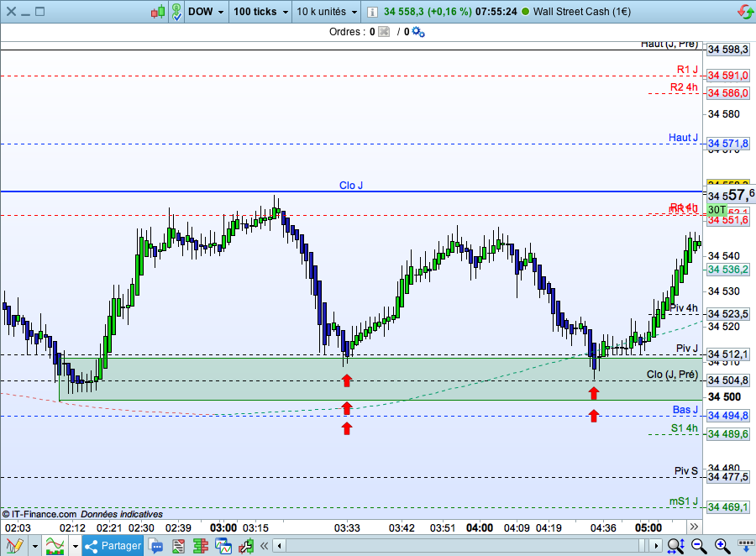756x556 pixels.
Task: Click the S1 4h price label 34 489,6
Action: [x=728, y=434]
